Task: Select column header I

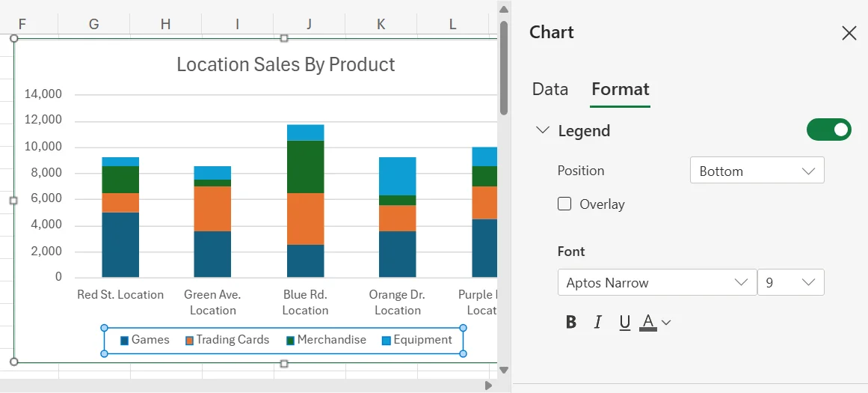Action: pos(238,23)
